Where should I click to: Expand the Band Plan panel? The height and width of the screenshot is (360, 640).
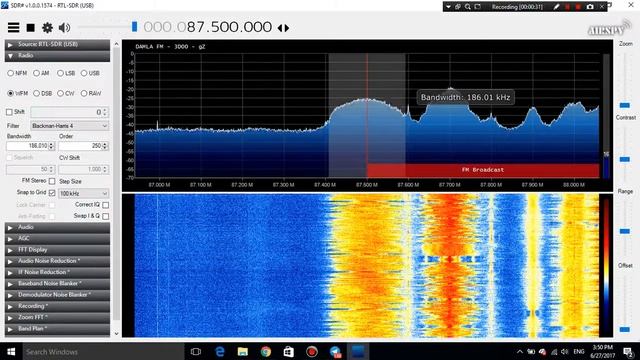(x=58, y=329)
